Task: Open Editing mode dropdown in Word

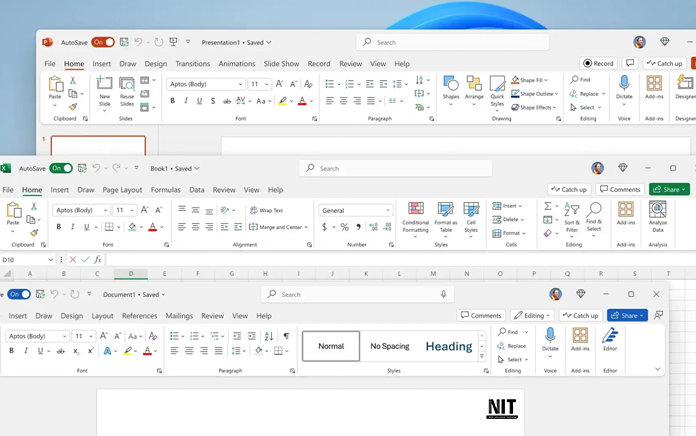Action: point(532,315)
